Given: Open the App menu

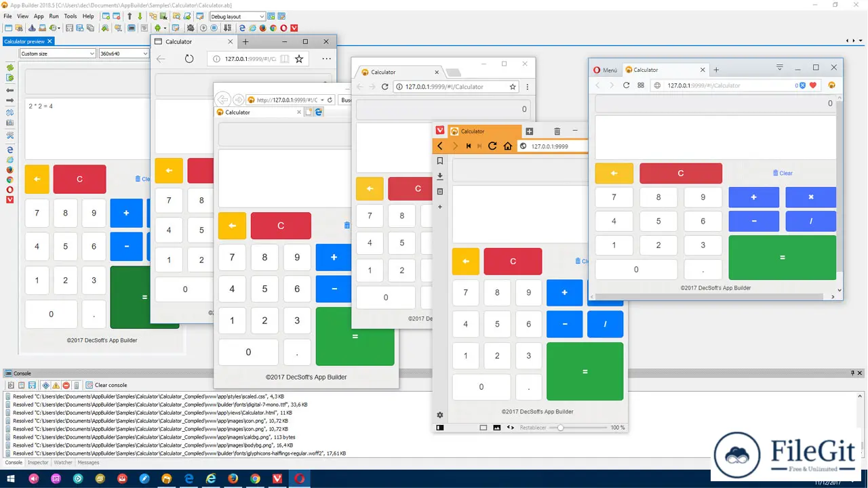Looking at the screenshot, I should pos(39,16).
